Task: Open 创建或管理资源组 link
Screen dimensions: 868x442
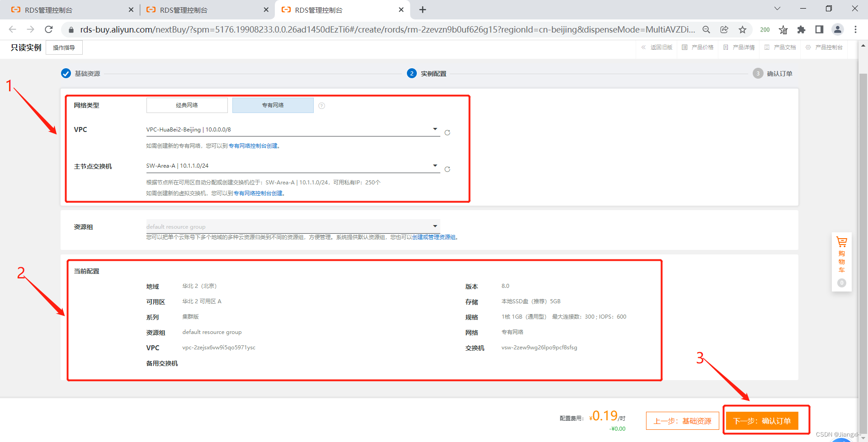Action: [434, 237]
